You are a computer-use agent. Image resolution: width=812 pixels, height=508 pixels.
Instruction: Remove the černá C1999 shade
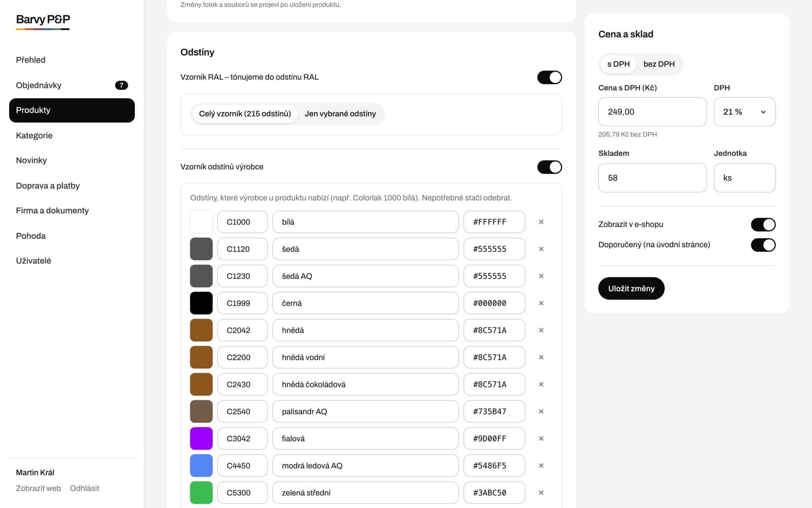541,303
